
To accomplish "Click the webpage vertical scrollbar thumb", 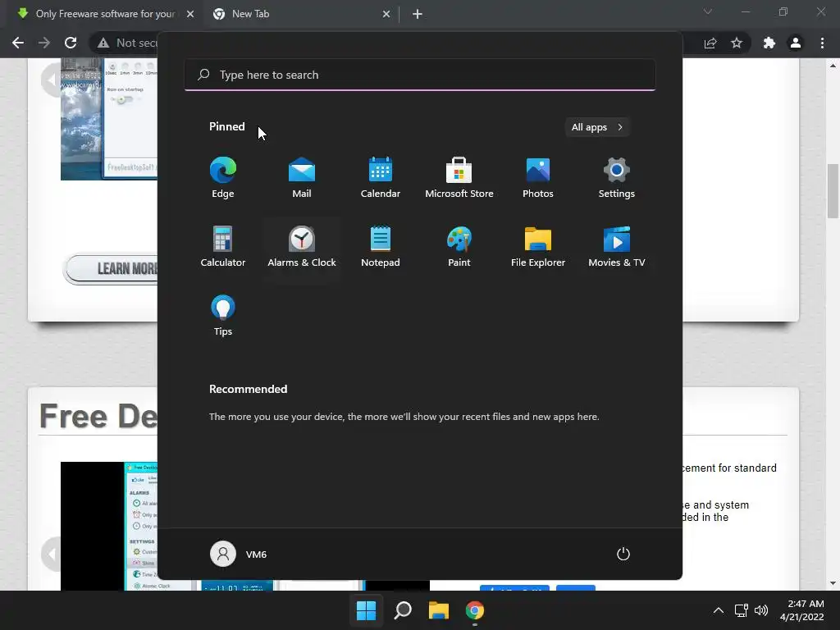I will [x=833, y=190].
